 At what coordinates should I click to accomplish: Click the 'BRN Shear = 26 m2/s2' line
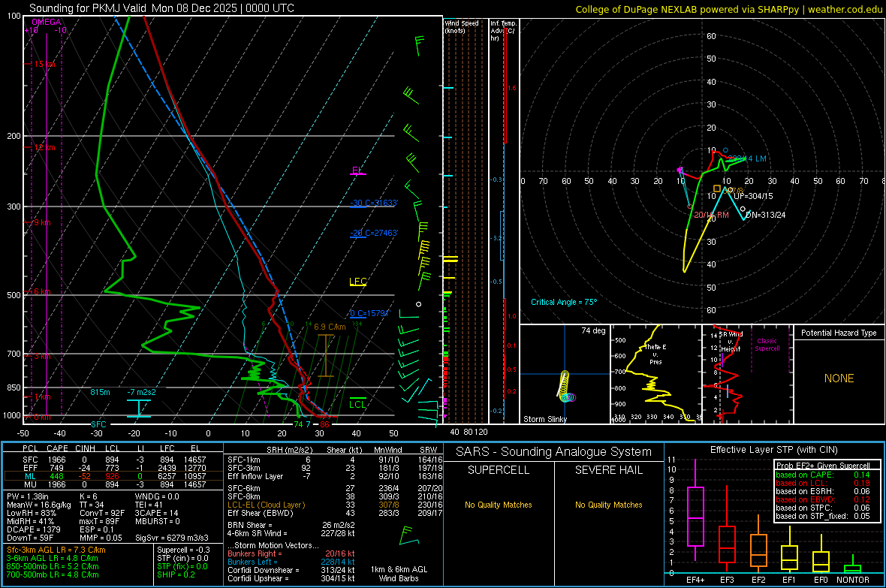(291, 525)
